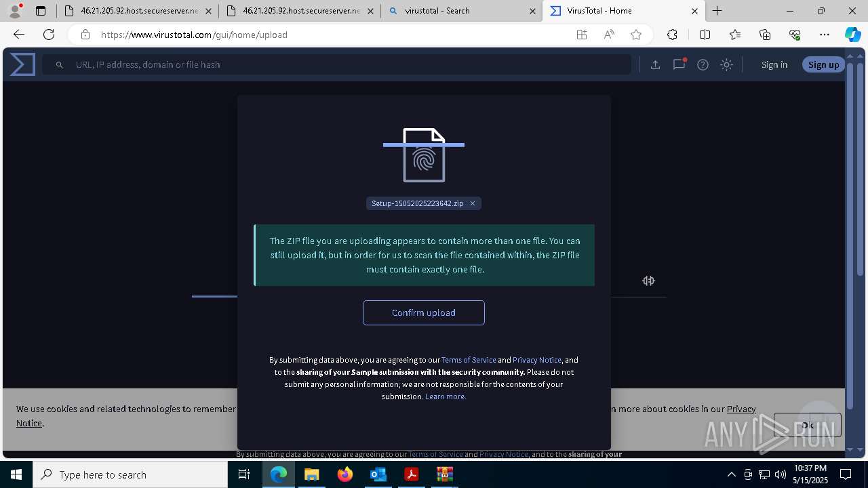Click the volume speaker tray icon
Image resolution: width=868 pixels, height=488 pixels.
tap(780, 474)
